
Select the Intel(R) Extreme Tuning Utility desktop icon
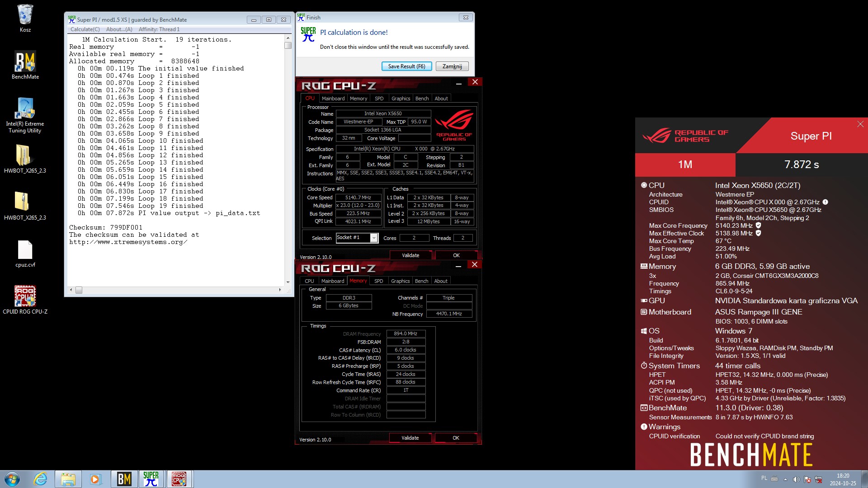[25, 115]
